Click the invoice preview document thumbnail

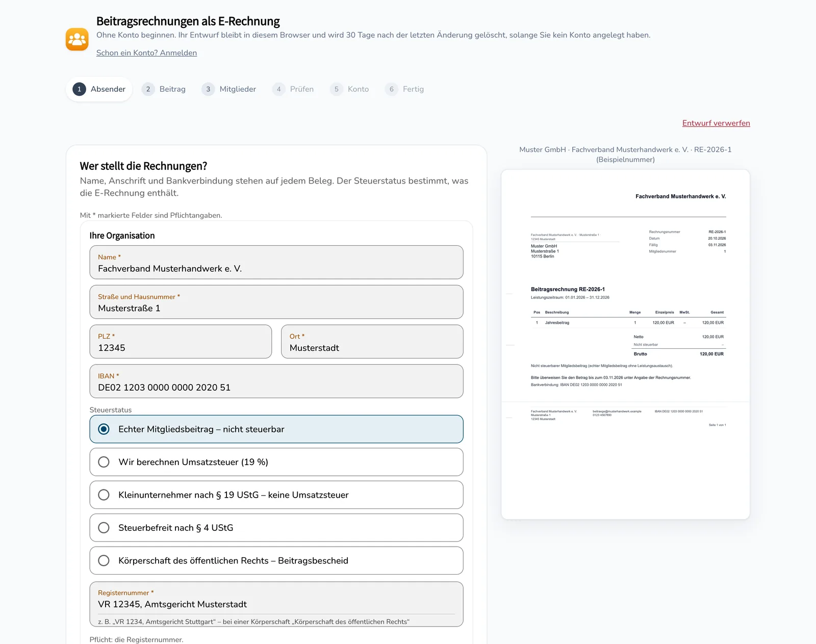[625, 344]
